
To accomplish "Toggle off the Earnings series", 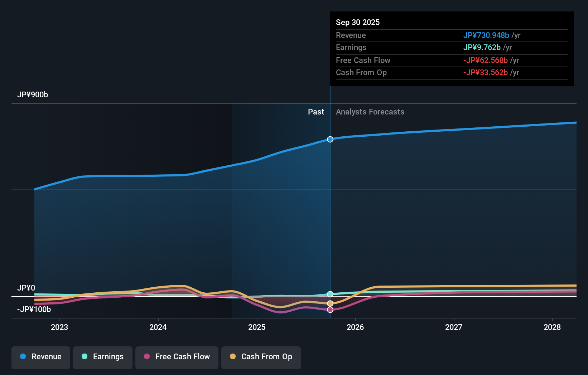I will click(x=102, y=357).
